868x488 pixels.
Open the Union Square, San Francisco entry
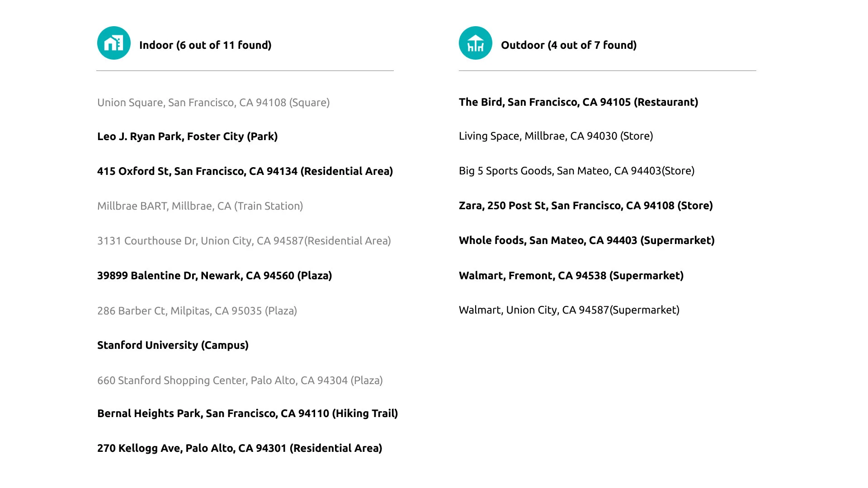pos(213,103)
